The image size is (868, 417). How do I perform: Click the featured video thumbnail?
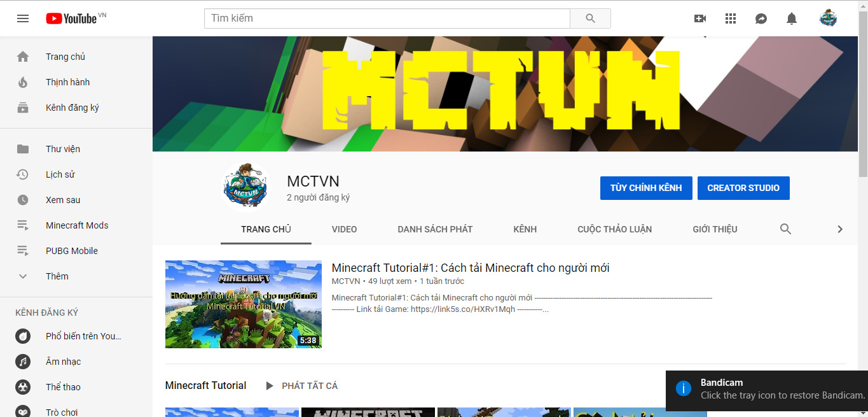pos(244,304)
